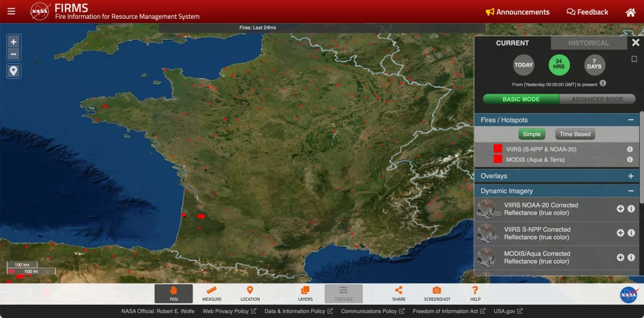The height and width of the screenshot is (318, 644).
Task: Click the bookmark icon in panel
Action: click(634, 60)
